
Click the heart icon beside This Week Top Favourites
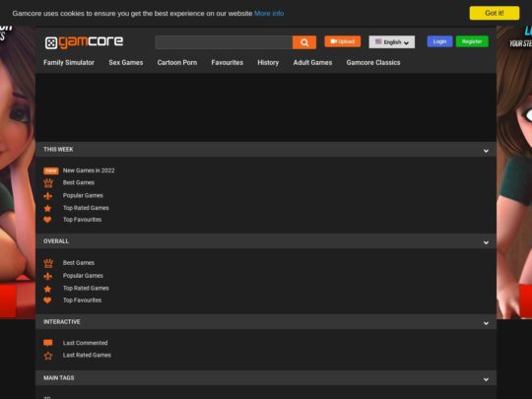click(x=48, y=220)
